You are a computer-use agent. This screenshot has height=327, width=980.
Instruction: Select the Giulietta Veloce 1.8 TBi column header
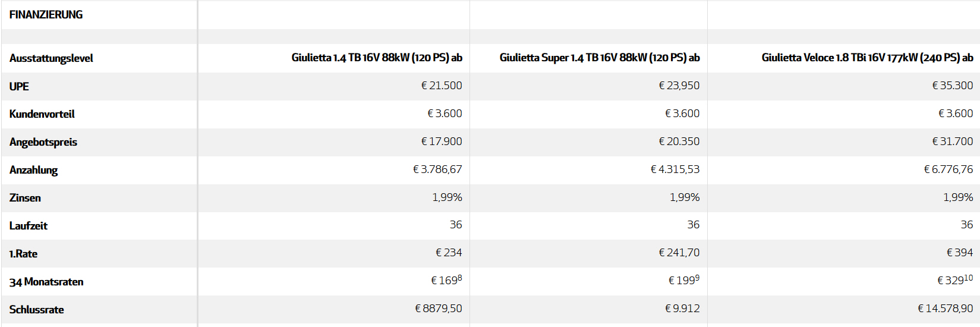867,58
